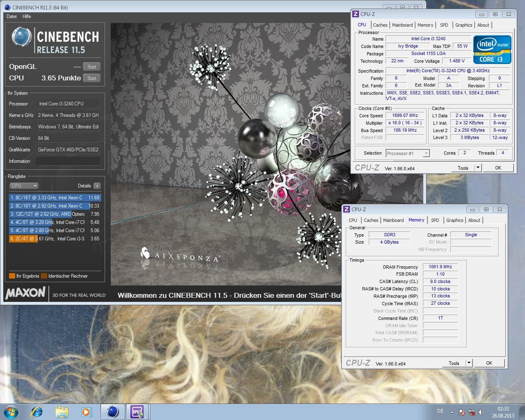Viewport: 525px width, 420px height.
Task: Click OK in top CPU-Z window
Action: click(498, 168)
